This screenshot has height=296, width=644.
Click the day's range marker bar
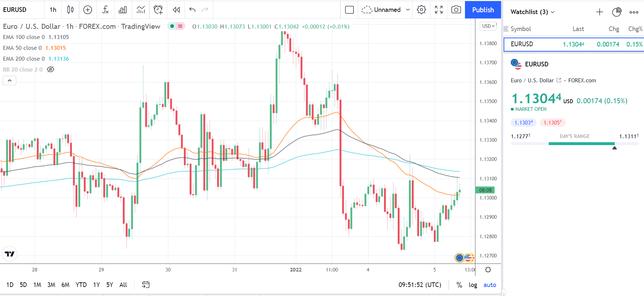pyautogui.click(x=575, y=144)
